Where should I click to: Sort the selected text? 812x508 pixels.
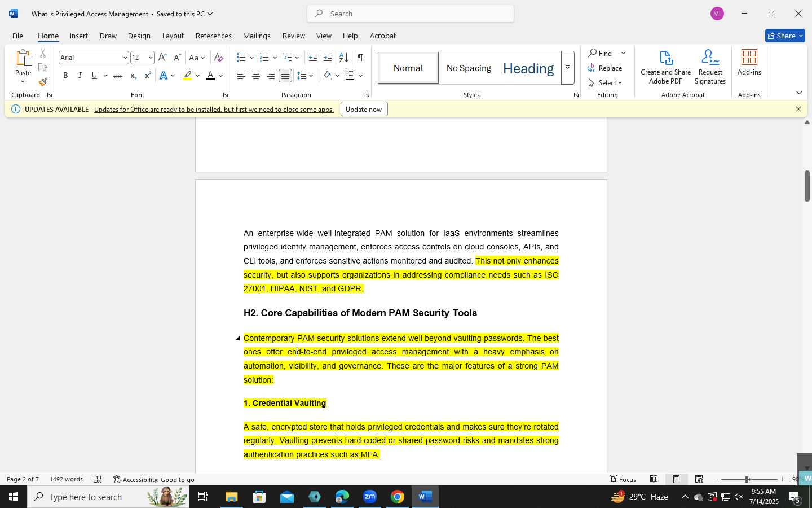pyautogui.click(x=343, y=58)
